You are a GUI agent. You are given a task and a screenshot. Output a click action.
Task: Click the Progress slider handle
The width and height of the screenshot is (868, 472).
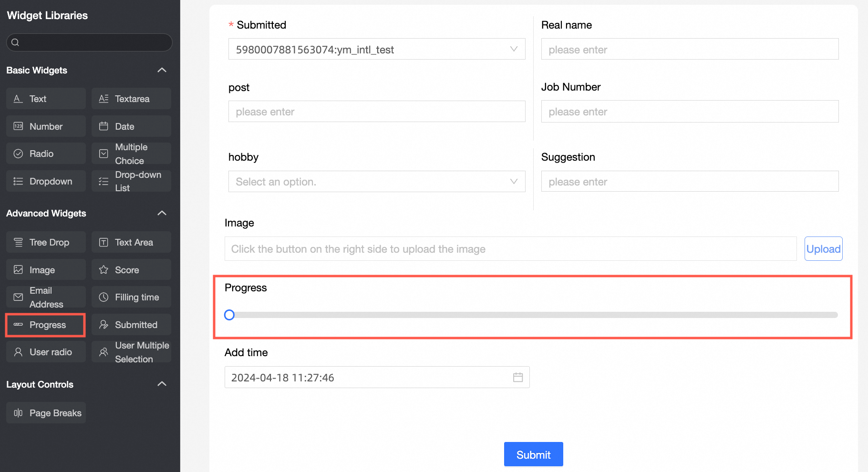coord(229,315)
